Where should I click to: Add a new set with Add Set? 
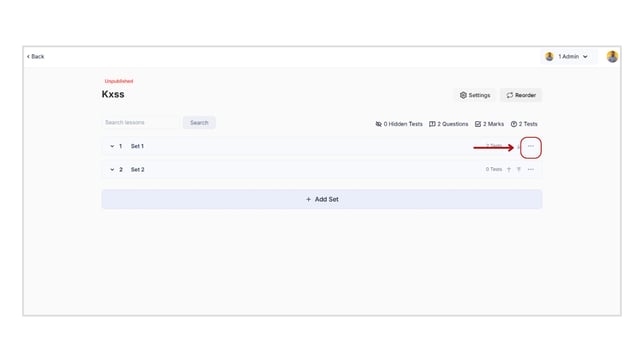point(322,199)
